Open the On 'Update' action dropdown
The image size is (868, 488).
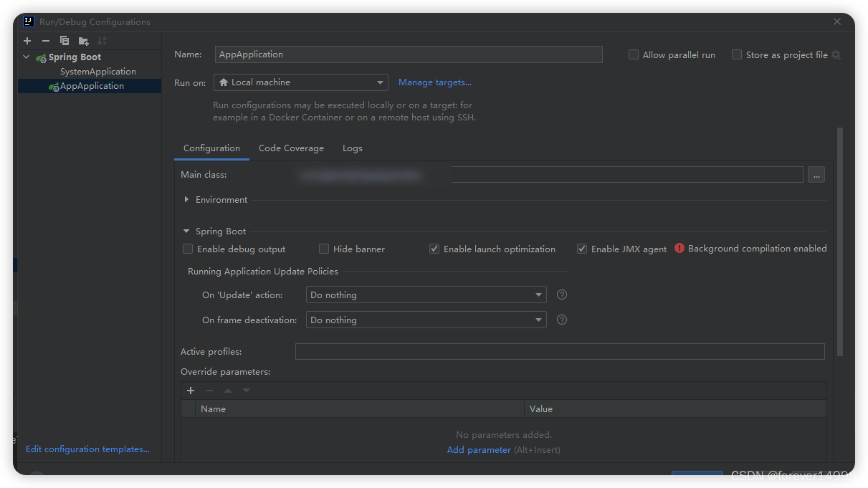click(x=426, y=295)
